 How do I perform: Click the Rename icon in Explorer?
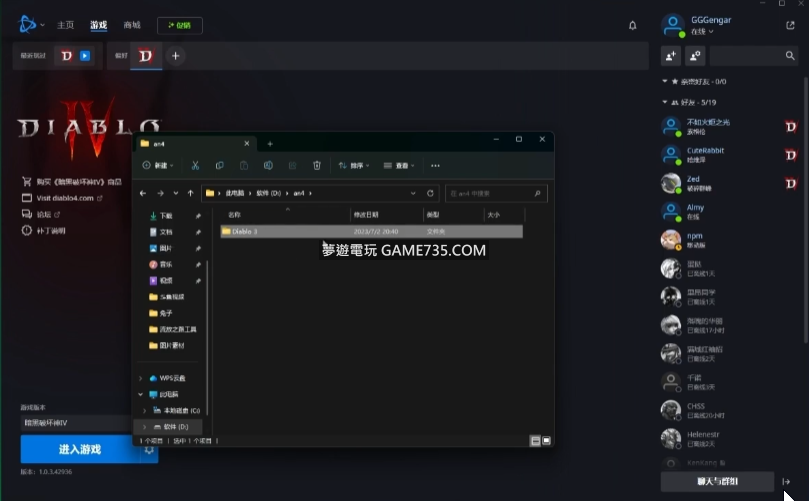(268, 166)
